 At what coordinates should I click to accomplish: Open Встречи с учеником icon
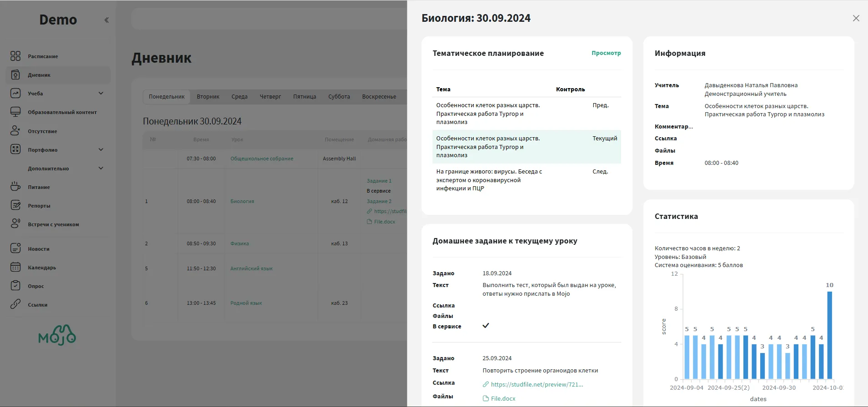click(15, 224)
